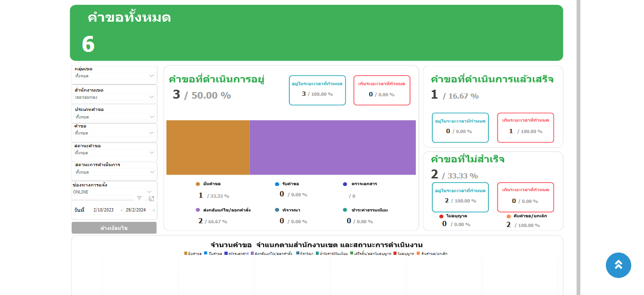Click the teal ชำระค่าธรรมเนียม status dot
Image resolution: width=644 pixels, height=295 pixels.
(345, 210)
